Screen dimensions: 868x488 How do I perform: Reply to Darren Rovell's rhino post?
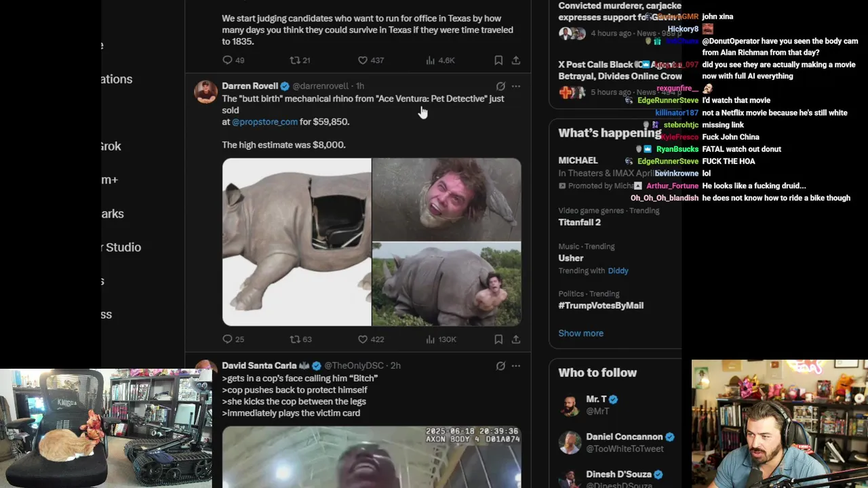(228, 339)
